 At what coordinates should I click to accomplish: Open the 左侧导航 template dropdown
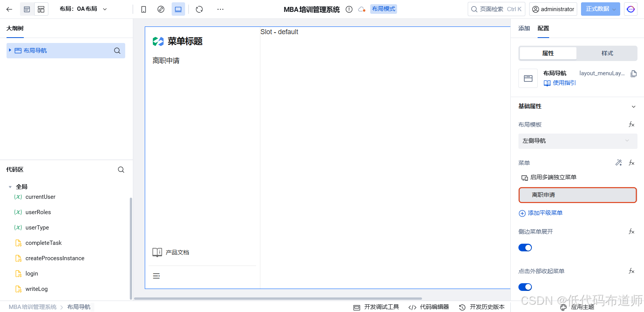click(578, 141)
